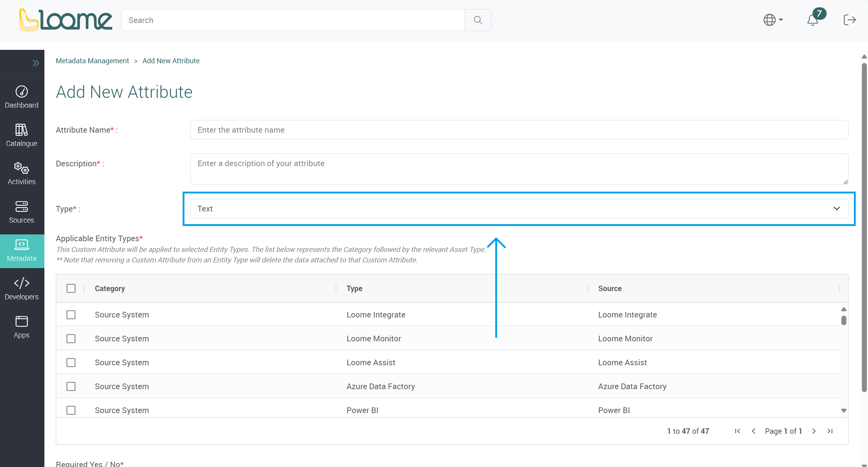Viewport: 868px width, 467px height.
Task: Select the Power BI source cell
Action: [614, 410]
